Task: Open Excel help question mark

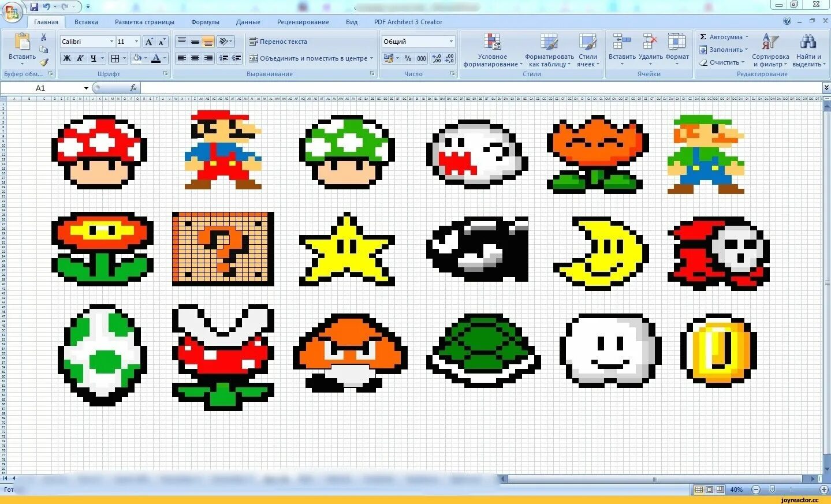Action: click(787, 21)
